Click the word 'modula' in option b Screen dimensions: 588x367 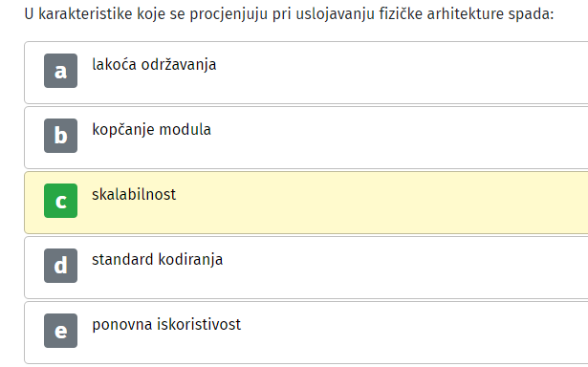185,130
